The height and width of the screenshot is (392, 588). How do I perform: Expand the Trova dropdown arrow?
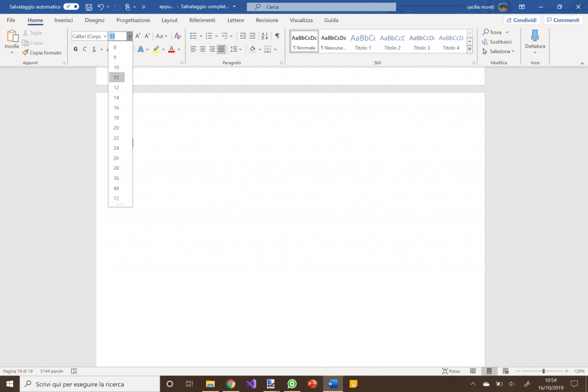tap(507, 32)
